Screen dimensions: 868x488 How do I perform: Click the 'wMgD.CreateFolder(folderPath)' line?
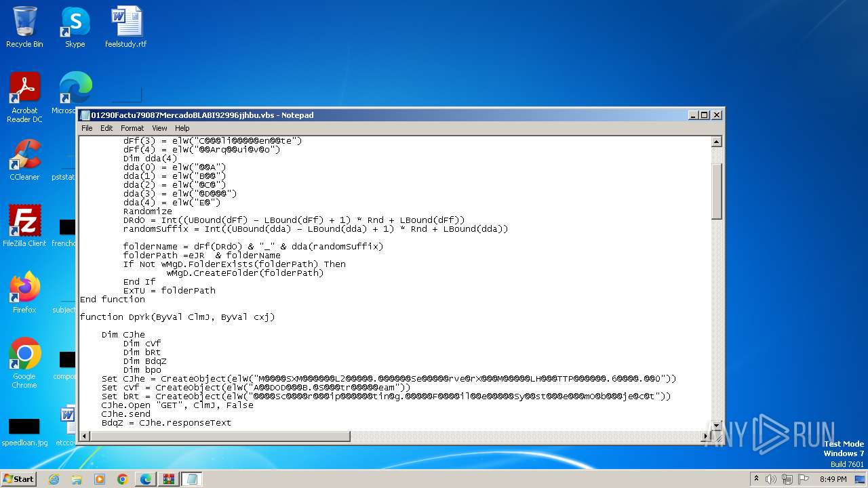pos(245,273)
